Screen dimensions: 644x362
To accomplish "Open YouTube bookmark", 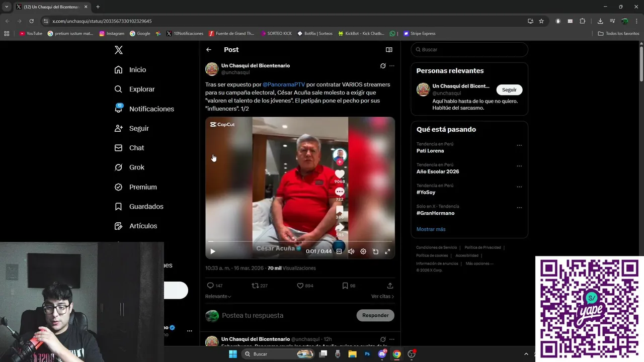I will pos(31,34).
